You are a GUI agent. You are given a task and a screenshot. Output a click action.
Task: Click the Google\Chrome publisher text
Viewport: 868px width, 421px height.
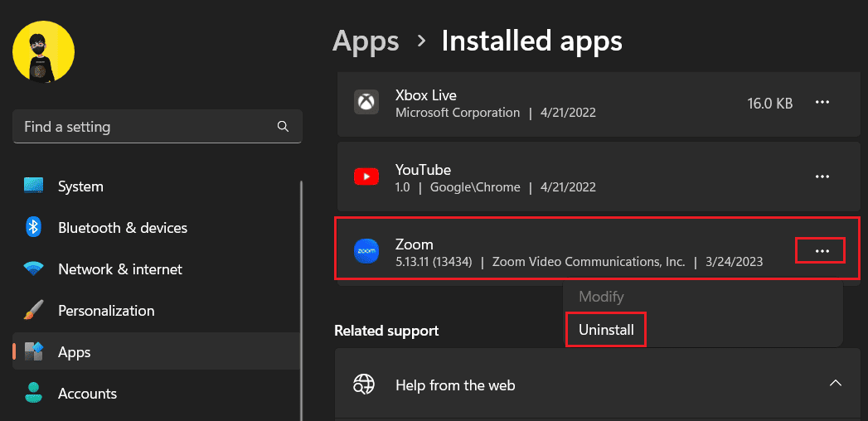coord(475,187)
